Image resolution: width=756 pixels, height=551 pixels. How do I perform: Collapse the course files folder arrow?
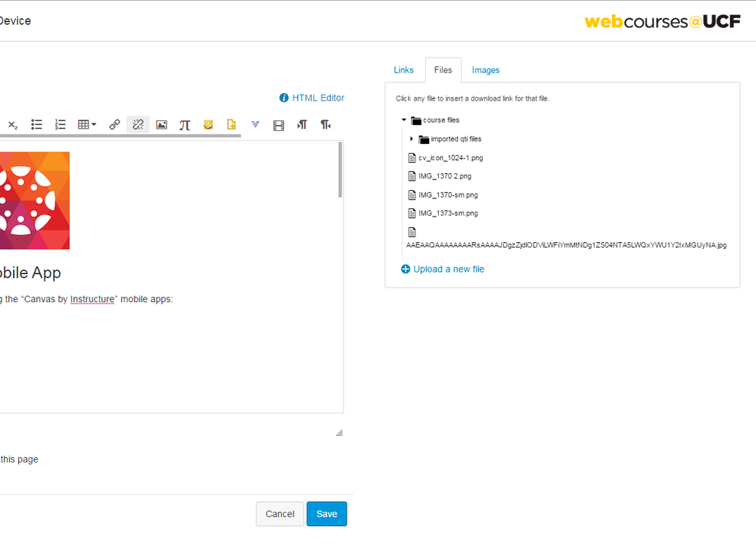tap(403, 120)
